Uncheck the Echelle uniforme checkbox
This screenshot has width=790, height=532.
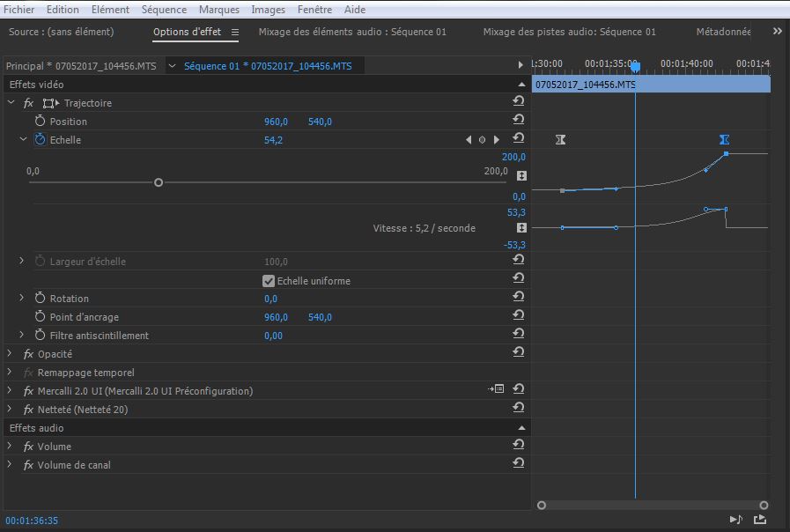[x=269, y=281]
